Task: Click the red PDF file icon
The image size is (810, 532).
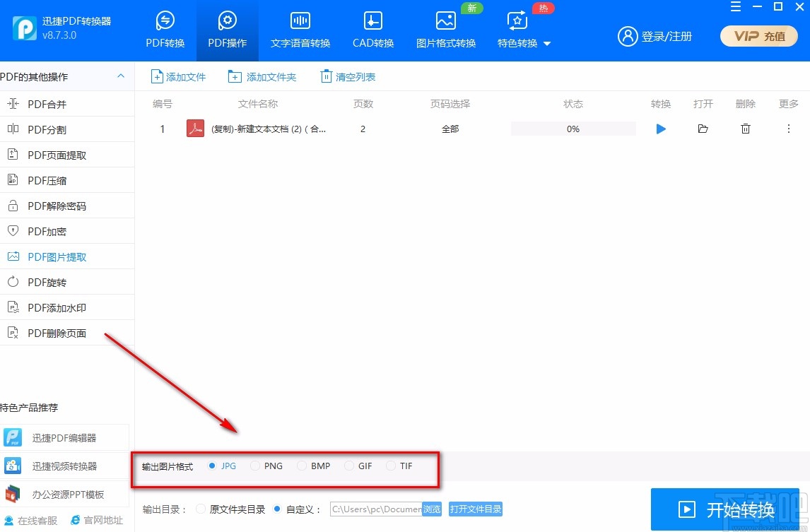Action: click(195, 129)
